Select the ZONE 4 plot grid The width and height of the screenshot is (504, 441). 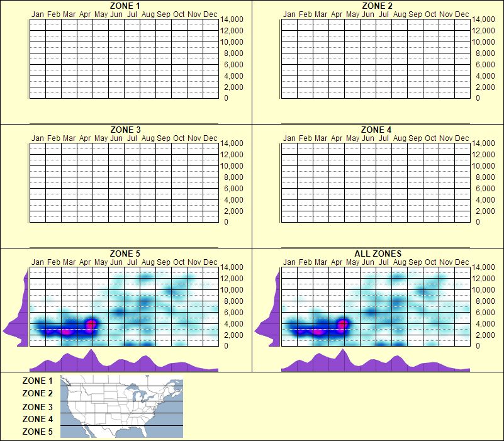click(x=374, y=182)
